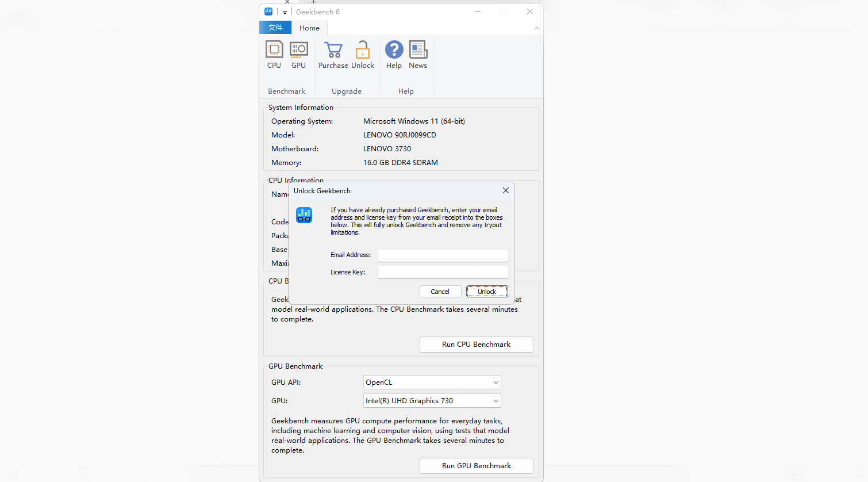Click the "16.0 GB DDR4 SDRAM" memory value
The height and width of the screenshot is (482, 868).
click(x=401, y=163)
